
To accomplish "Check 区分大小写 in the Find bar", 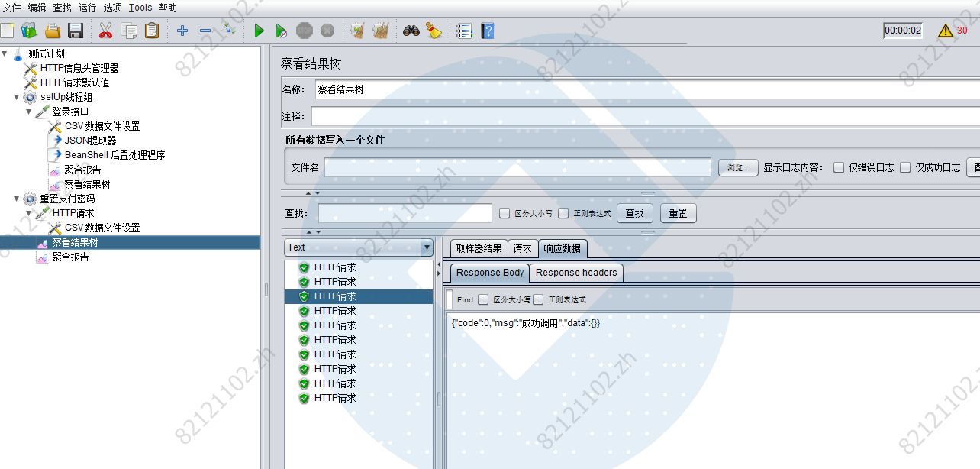I will (x=483, y=299).
